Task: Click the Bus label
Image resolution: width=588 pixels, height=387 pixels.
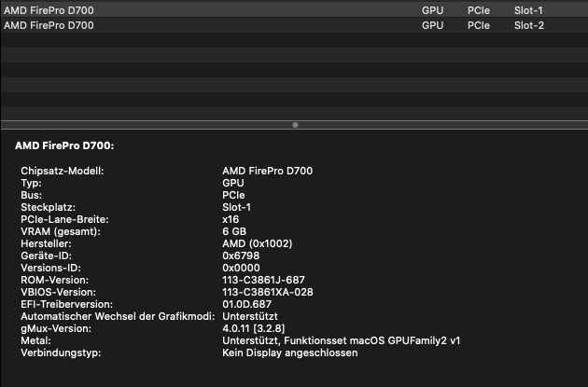Action: click(31, 195)
